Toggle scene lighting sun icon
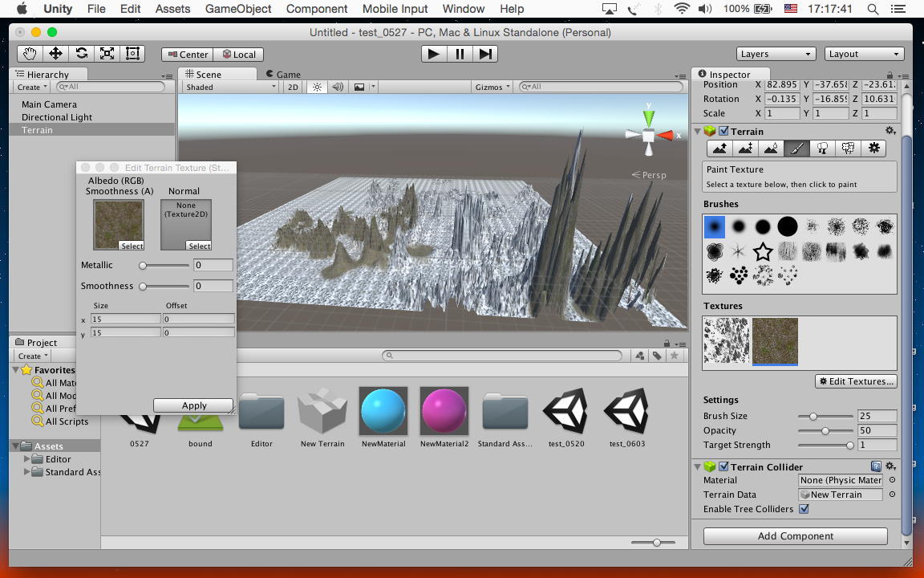 317,87
